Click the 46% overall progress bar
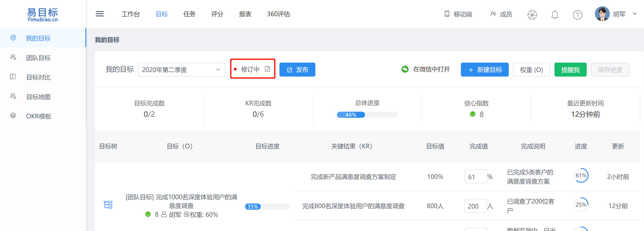 click(367, 115)
